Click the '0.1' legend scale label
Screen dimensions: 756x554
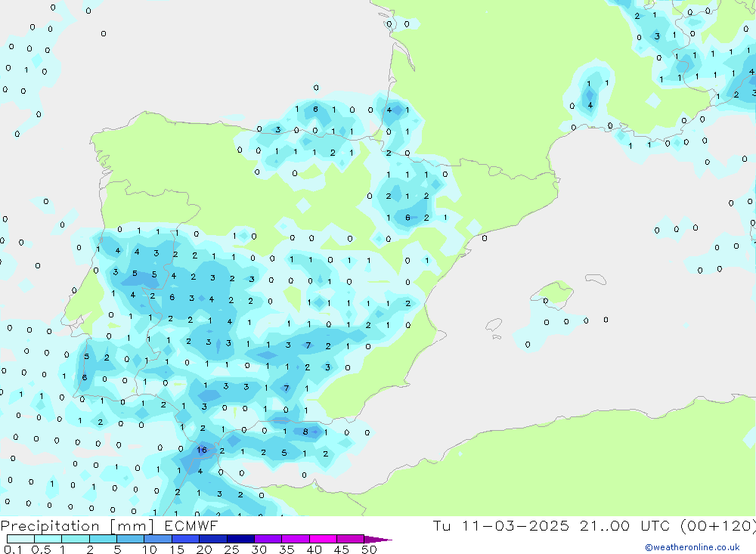tap(13, 549)
